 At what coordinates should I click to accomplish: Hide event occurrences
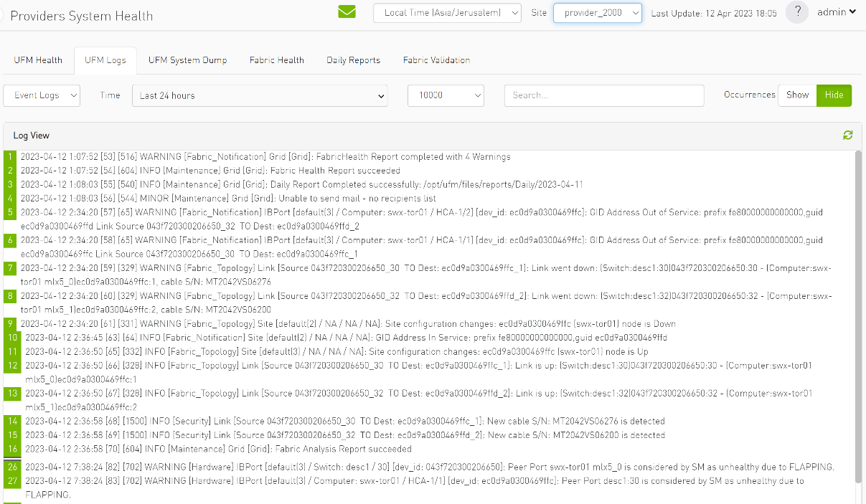tap(834, 95)
